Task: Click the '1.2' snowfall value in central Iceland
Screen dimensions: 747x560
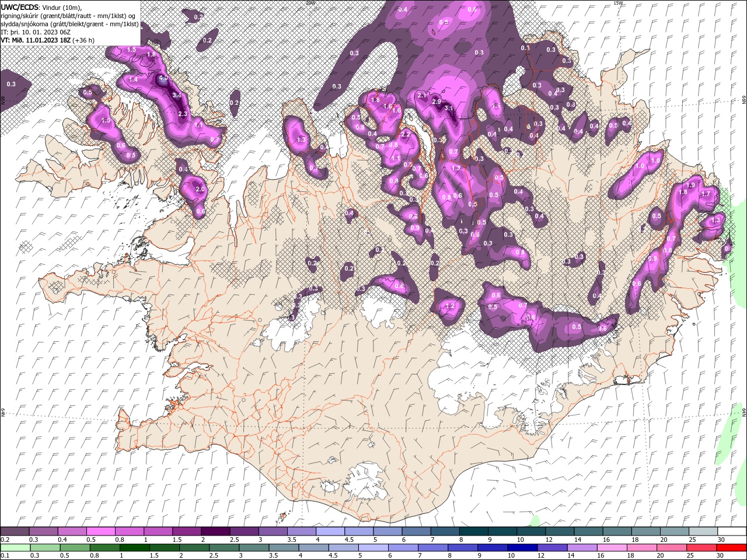Action: 450,306
